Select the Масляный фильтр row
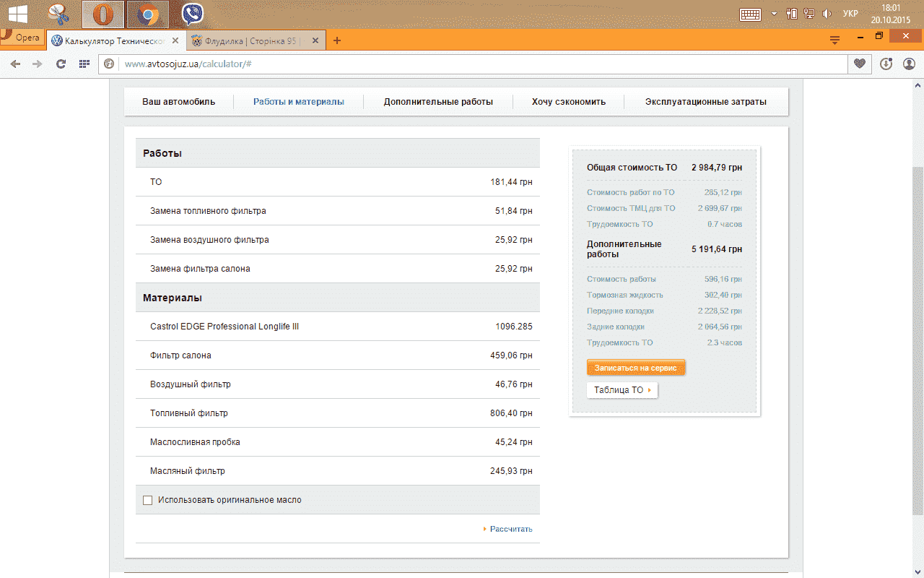Viewport: 924px width, 578px height. tap(338, 471)
